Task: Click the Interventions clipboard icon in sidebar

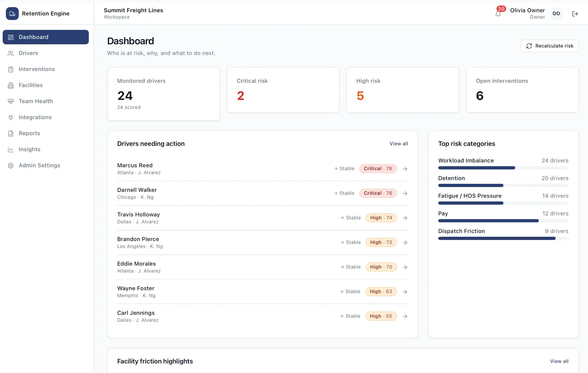Action: [x=11, y=69]
